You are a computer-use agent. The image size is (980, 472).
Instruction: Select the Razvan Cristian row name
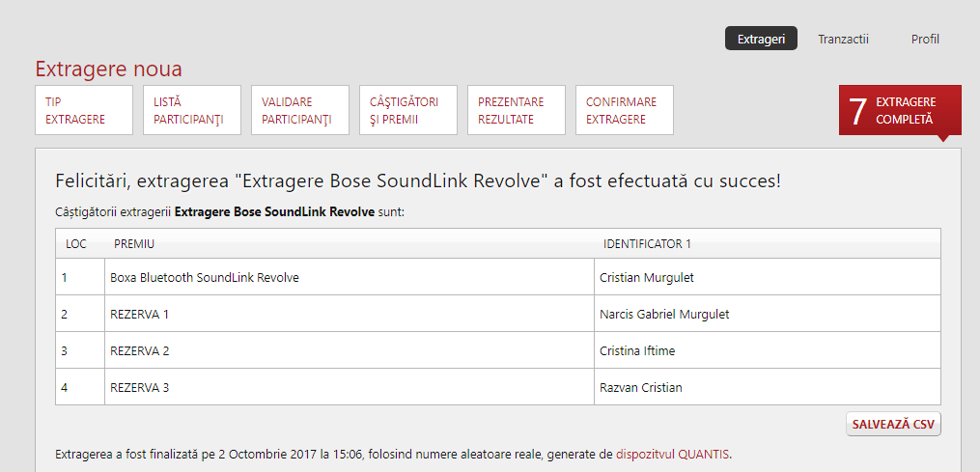click(x=641, y=388)
